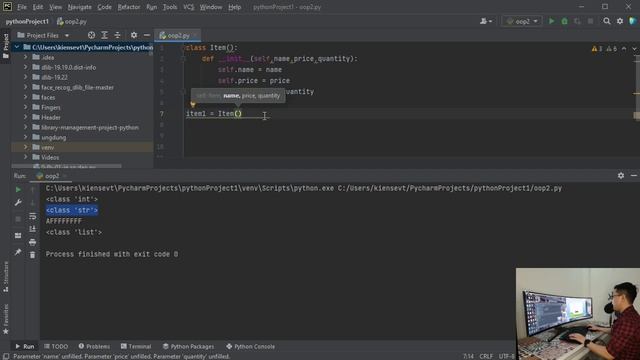
Task: Open Search Everywhere magnifier icon
Action: click(x=607, y=21)
